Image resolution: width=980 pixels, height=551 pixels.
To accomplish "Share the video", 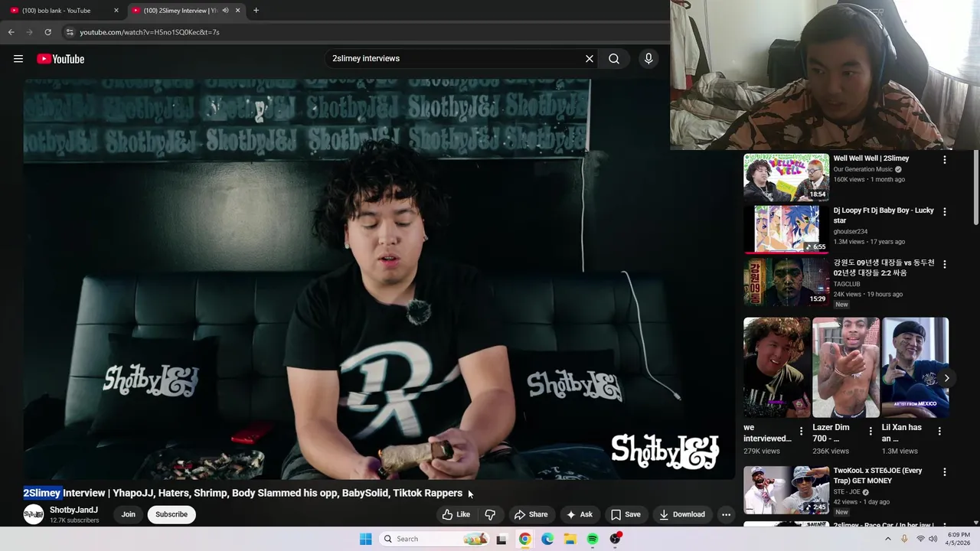I will tap(531, 514).
